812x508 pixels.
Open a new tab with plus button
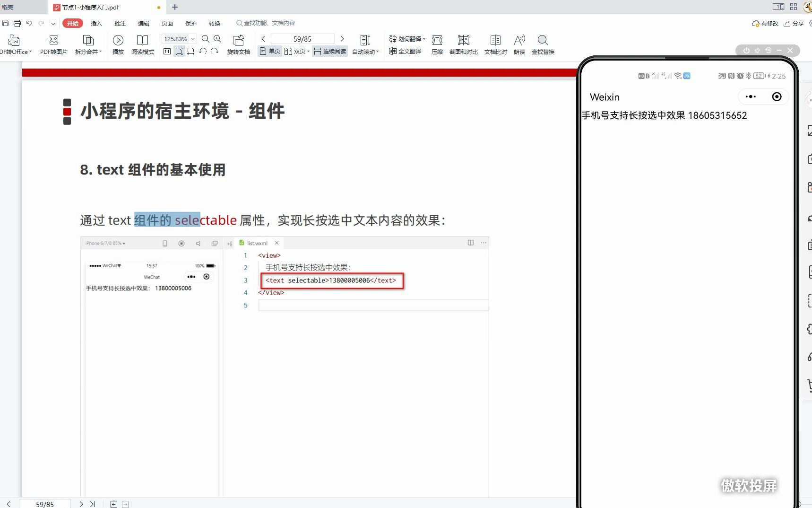[x=175, y=7]
